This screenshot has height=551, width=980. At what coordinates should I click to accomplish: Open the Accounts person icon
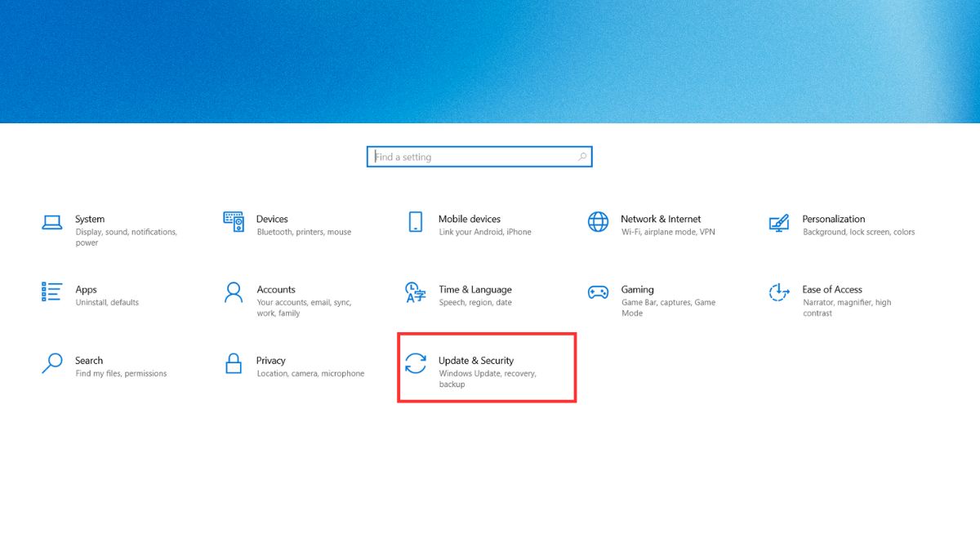(x=234, y=292)
